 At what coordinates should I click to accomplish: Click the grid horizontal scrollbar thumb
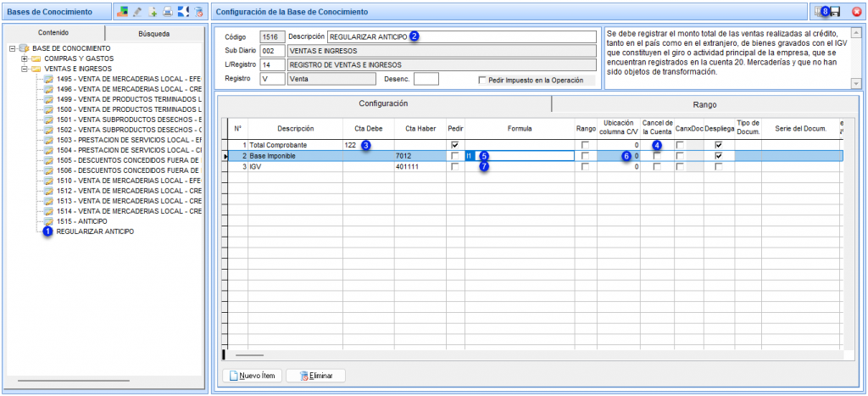[x=250, y=354]
